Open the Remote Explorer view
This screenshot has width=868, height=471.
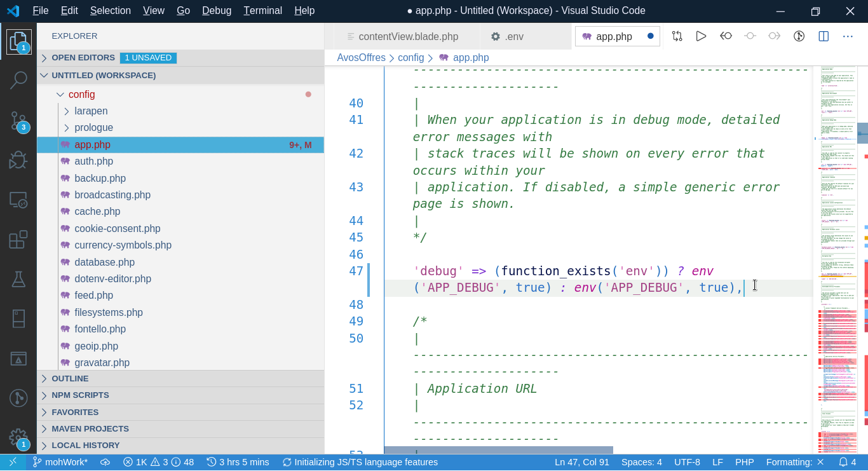pos(18,200)
